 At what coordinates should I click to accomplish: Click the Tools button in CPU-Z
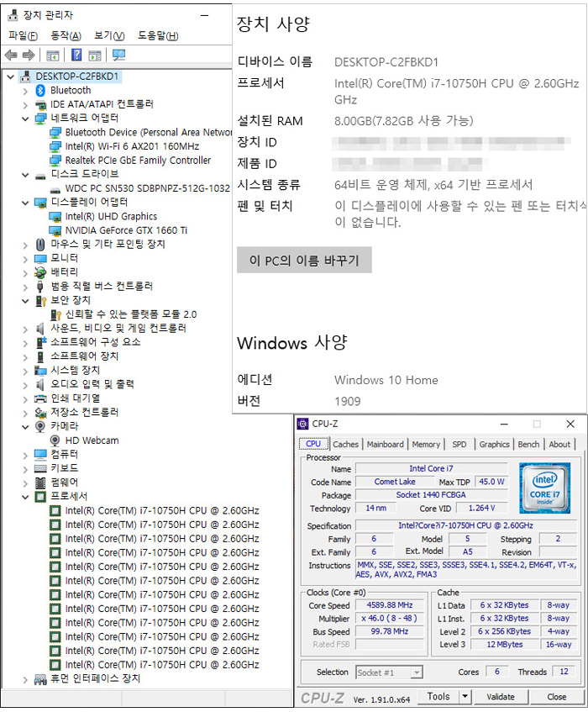point(438,697)
